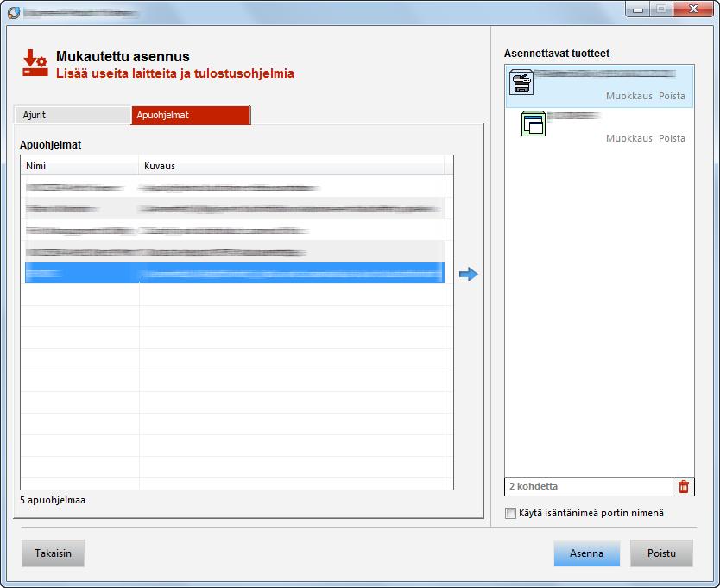Click the Poistu button

661,553
